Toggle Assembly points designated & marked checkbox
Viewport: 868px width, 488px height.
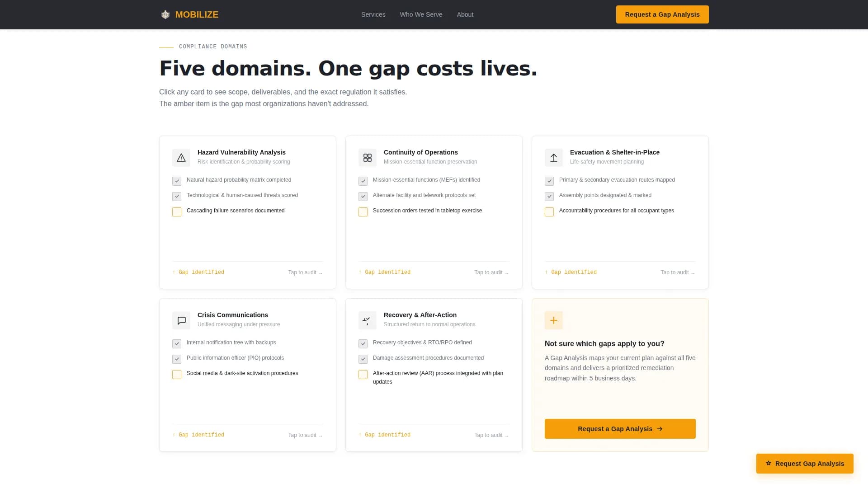[549, 196]
